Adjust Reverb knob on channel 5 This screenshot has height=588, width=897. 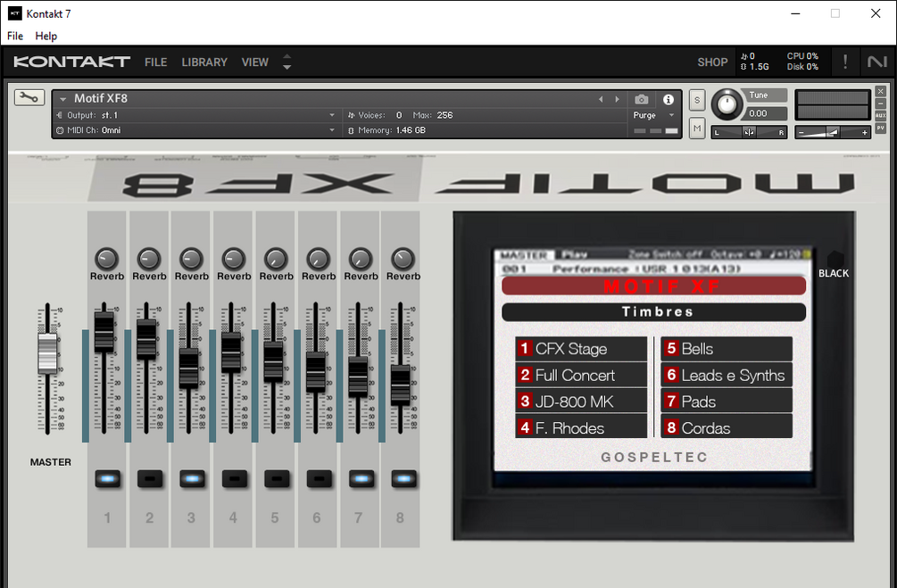point(276,259)
